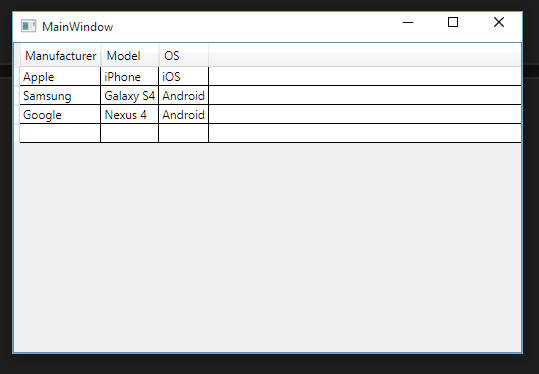Screen dimensions: 539x374
Task: Sort by the Manufacturer column header
Action: tap(60, 55)
